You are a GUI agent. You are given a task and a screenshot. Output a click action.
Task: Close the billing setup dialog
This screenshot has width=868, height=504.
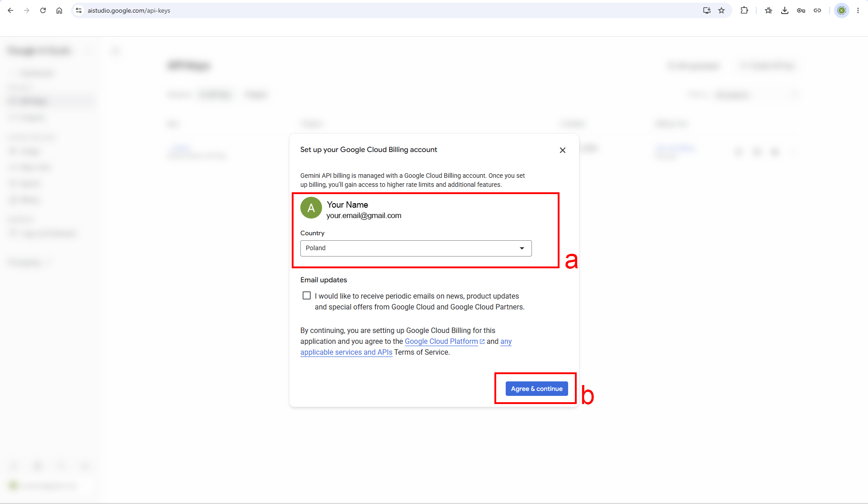click(x=563, y=150)
